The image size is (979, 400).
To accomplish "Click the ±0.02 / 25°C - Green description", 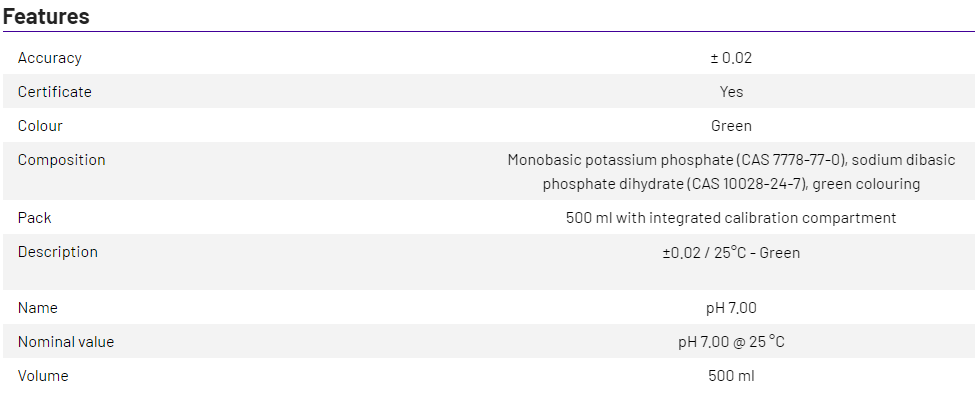I will pos(731,253).
